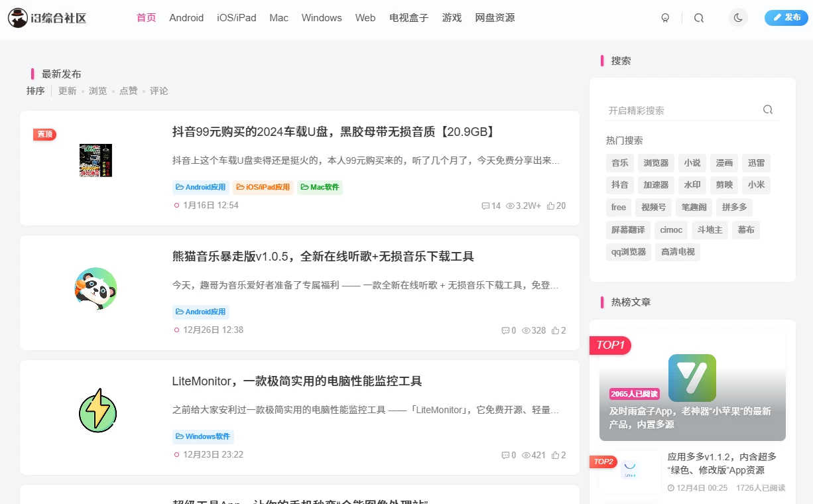
Task: Switch to the Android tab
Action: (x=186, y=18)
